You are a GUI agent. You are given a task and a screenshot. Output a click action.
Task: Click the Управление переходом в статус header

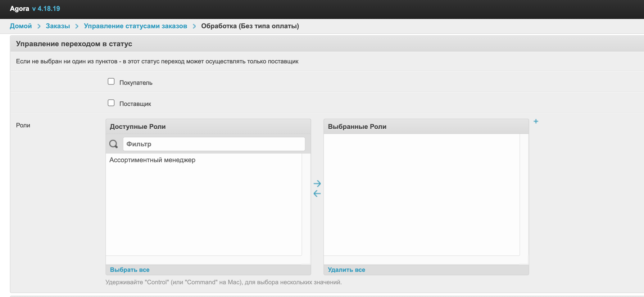pos(74,44)
